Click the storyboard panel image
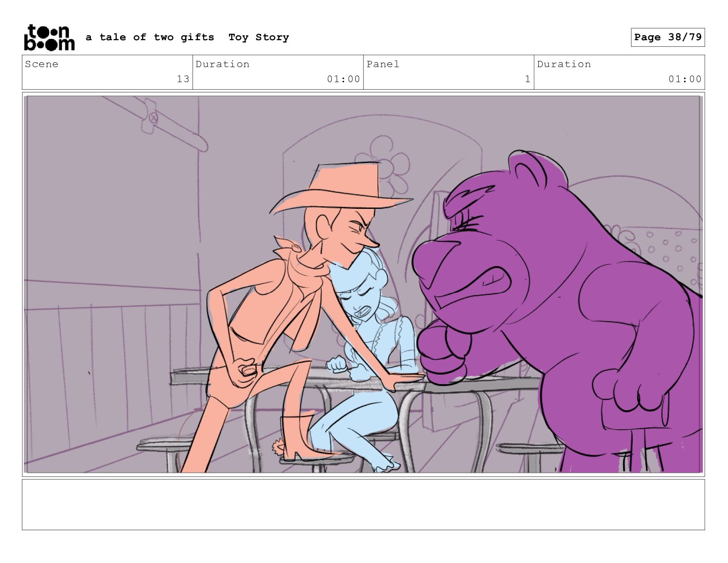This screenshot has height=563, width=728. pyautogui.click(x=363, y=284)
